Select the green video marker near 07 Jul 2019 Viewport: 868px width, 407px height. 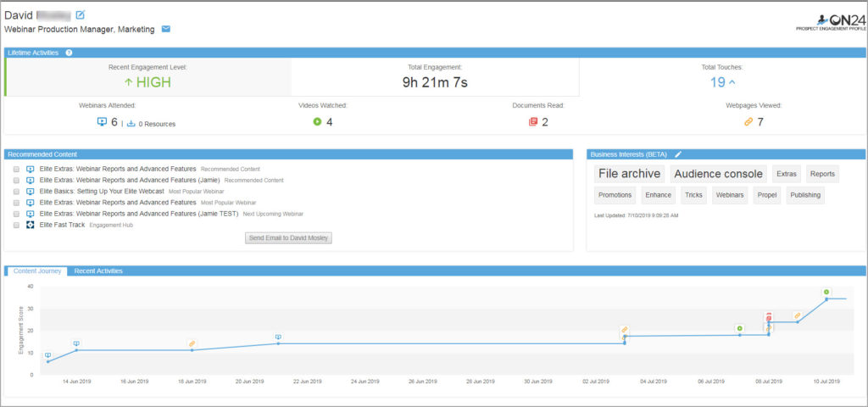(739, 328)
